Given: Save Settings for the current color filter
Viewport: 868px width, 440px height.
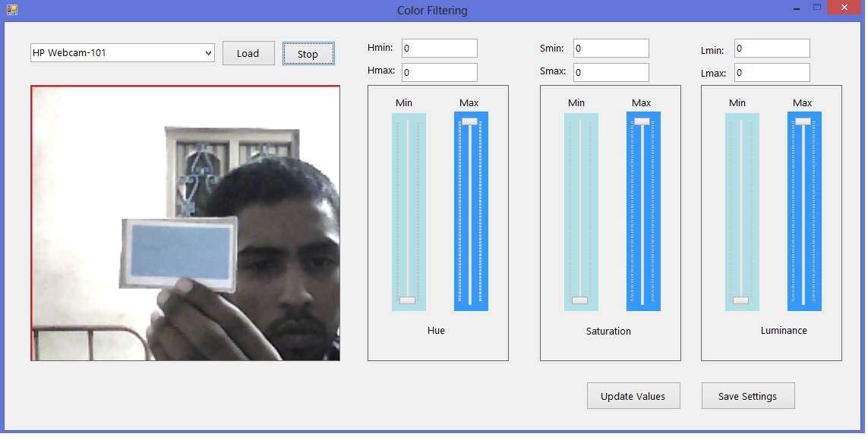Looking at the screenshot, I should 747,395.
